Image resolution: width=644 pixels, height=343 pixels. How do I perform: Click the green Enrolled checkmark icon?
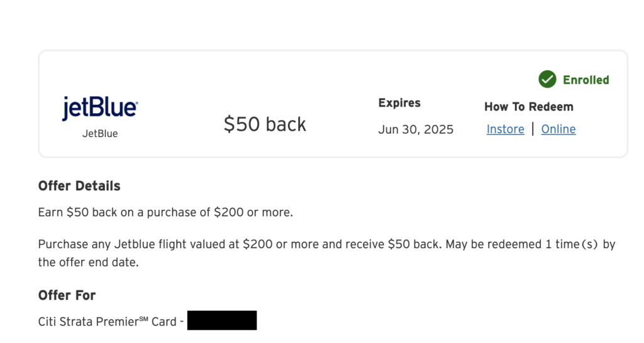[548, 79]
